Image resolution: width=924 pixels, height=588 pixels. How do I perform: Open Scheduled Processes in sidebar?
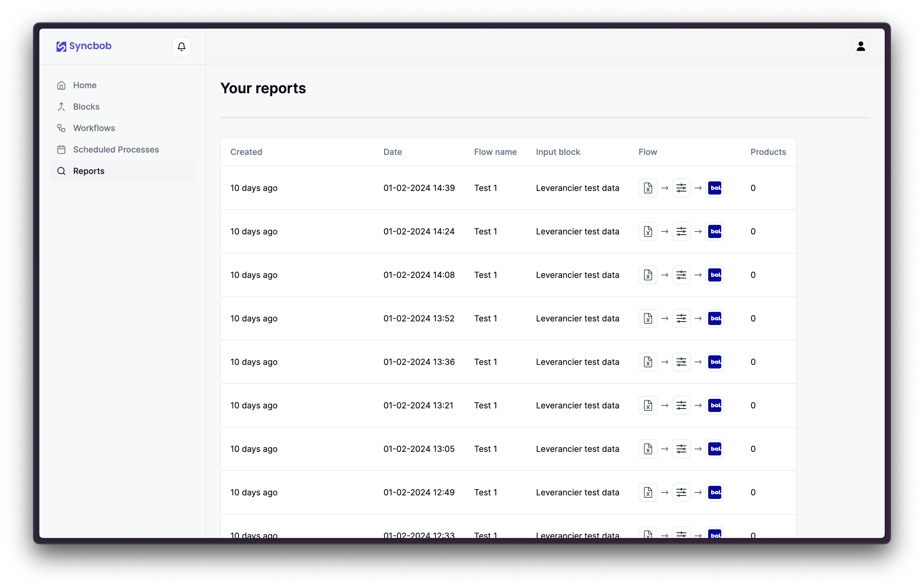point(123,150)
